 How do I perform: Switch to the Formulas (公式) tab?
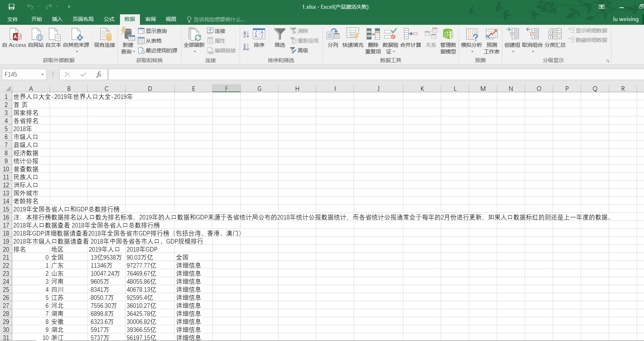[x=109, y=19]
